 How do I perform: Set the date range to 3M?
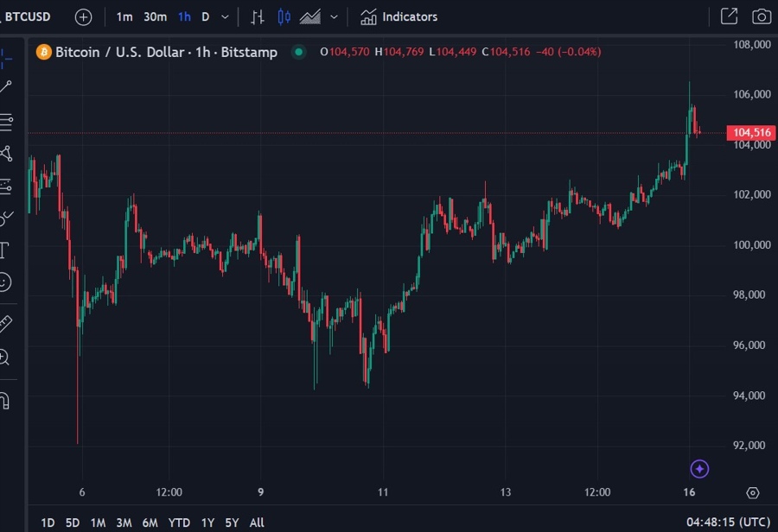pos(124,522)
